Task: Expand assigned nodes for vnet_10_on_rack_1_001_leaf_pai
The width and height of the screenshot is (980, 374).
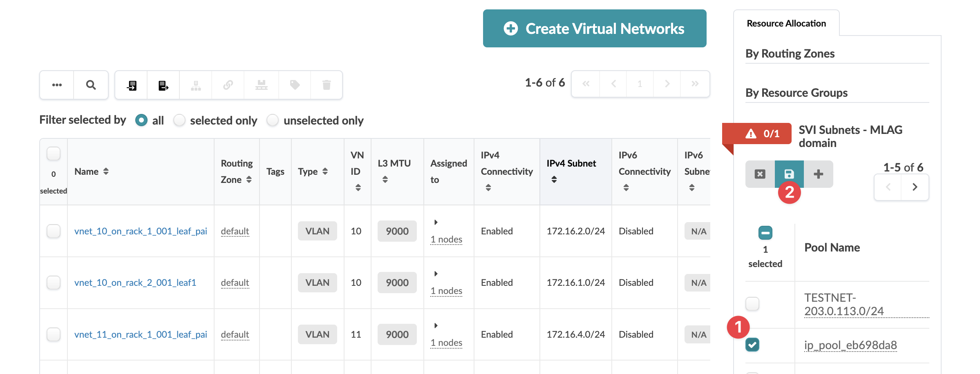Action: click(436, 222)
